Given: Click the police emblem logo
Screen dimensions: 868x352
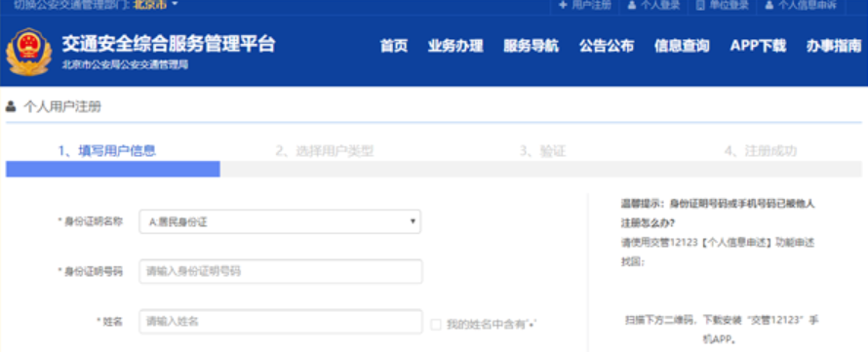Looking at the screenshot, I should pyautogui.click(x=29, y=52).
